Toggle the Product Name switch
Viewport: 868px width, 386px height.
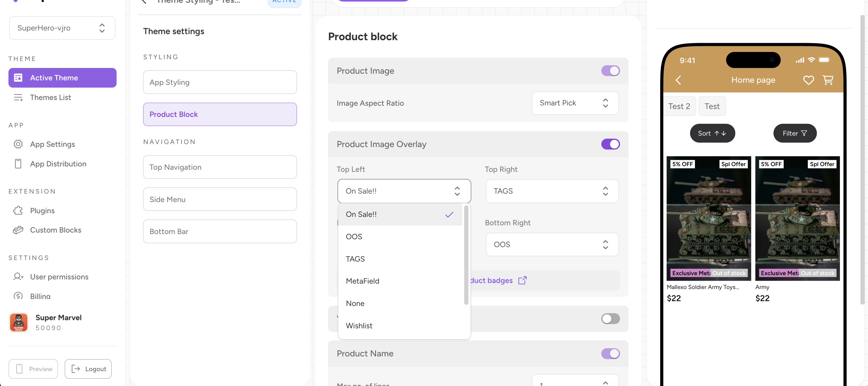click(610, 353)
